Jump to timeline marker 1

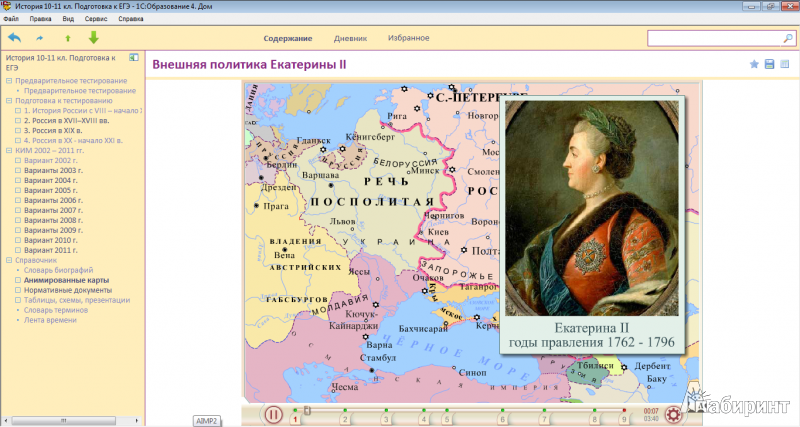point(295,419)
